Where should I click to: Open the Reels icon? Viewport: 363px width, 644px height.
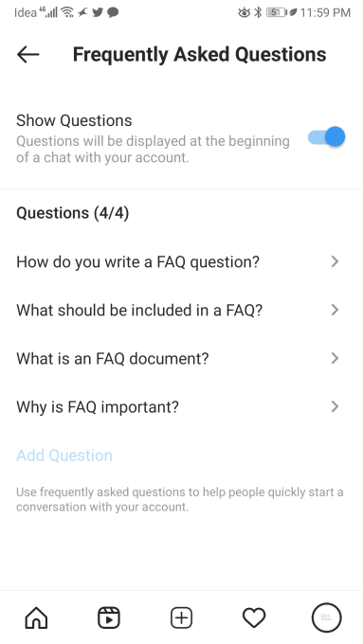(x=109, y=617)
